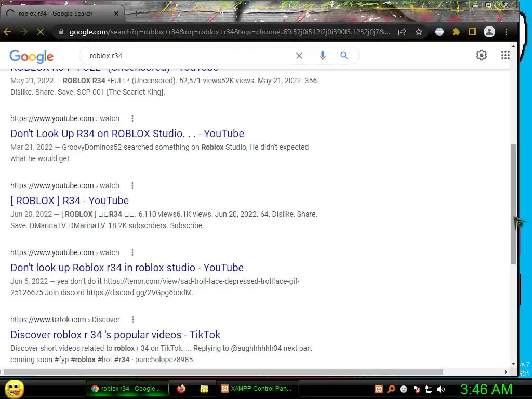Click the Google logo
This screenshot has width=532, height=399.
pyautogui.click(x=32, y=56)
